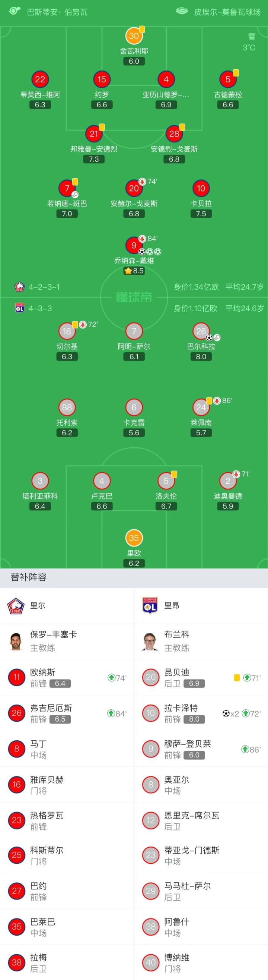
Task: Tap 洛夫伦 number 5 badge
Action: (x=166, y=481)
